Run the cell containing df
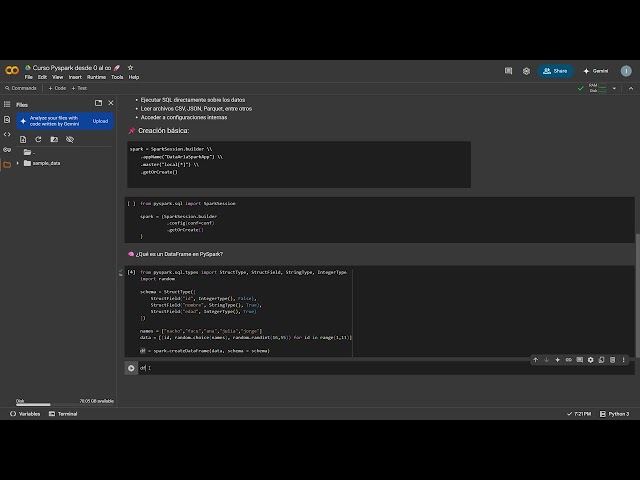 tap(131, 368)
